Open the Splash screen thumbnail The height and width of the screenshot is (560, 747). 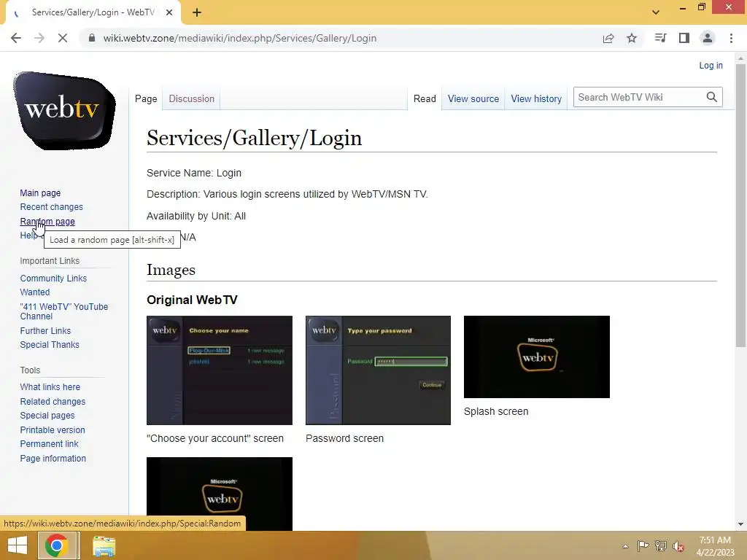click(x=537, y=357)
